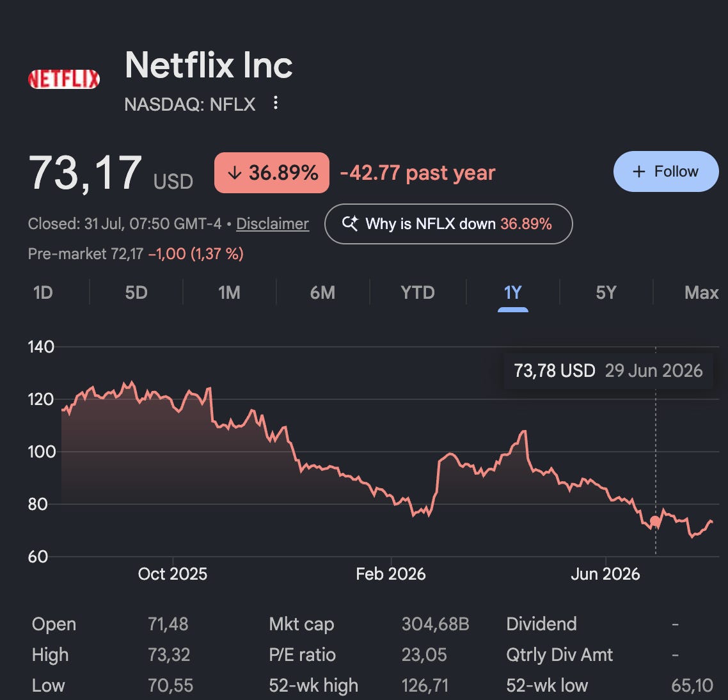Click the 73,78 USD 29 Jun 2026 tooltip
This screenshot has height=700, width=728.
click(608, 370)
